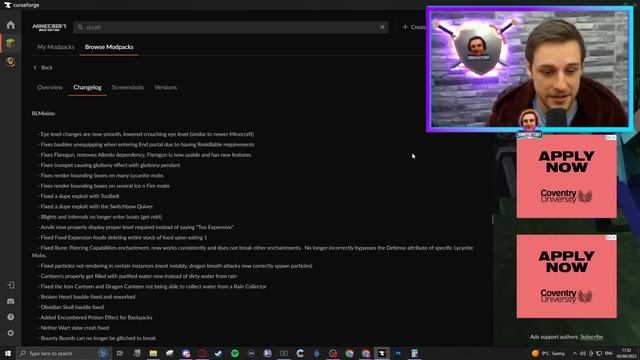Click the line about Lycanite mobs bounding boxes
Viewport: 640px width, 360px height.
pyautogui.click(x=100, y=176)
